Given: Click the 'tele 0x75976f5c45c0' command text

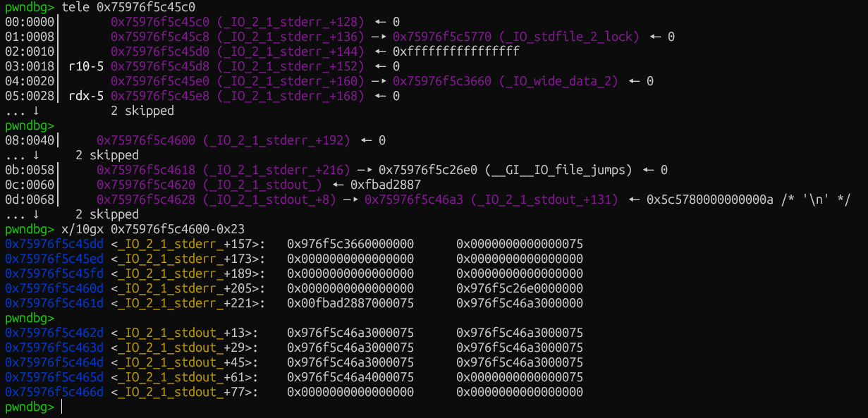Looking at the screenshot, I should coord(128,7).
